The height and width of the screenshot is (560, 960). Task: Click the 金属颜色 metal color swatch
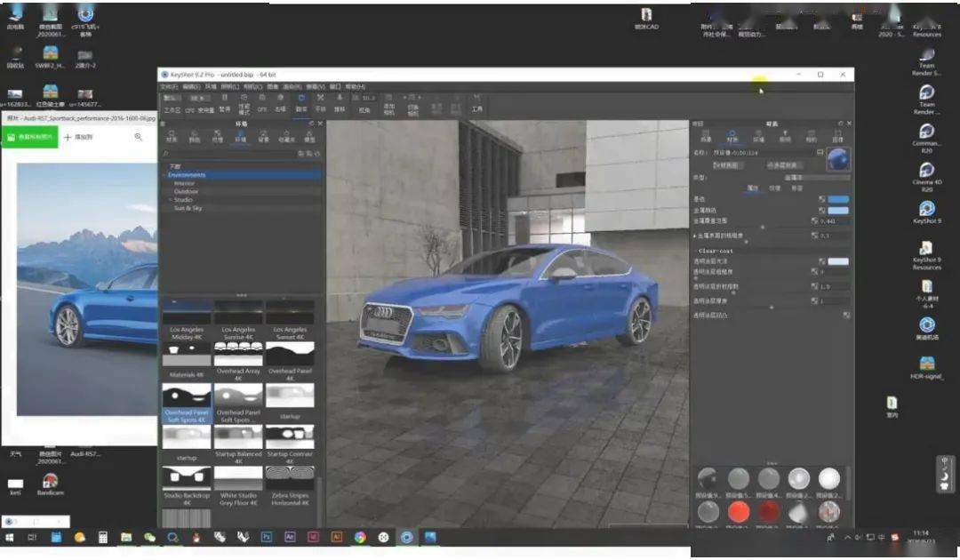(x=838, y=210)
